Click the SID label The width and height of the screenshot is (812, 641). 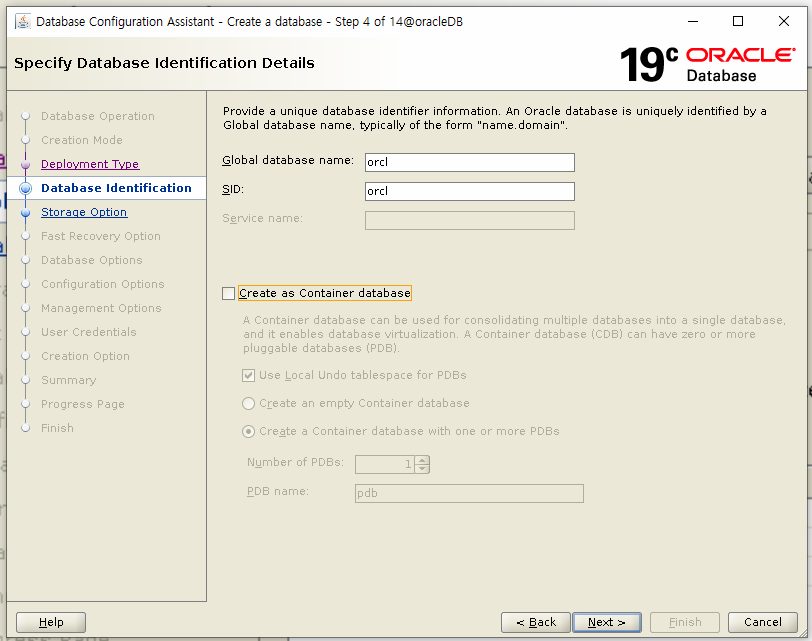[233, 190]
